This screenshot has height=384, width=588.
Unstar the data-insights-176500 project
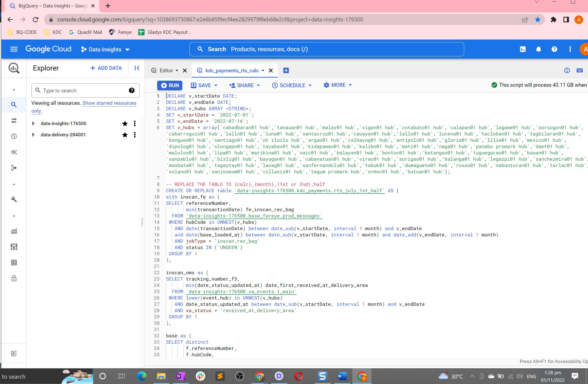[x=125, y=123]
